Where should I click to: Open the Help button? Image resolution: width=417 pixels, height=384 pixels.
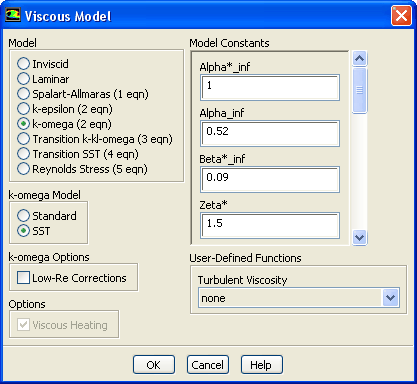262,365
